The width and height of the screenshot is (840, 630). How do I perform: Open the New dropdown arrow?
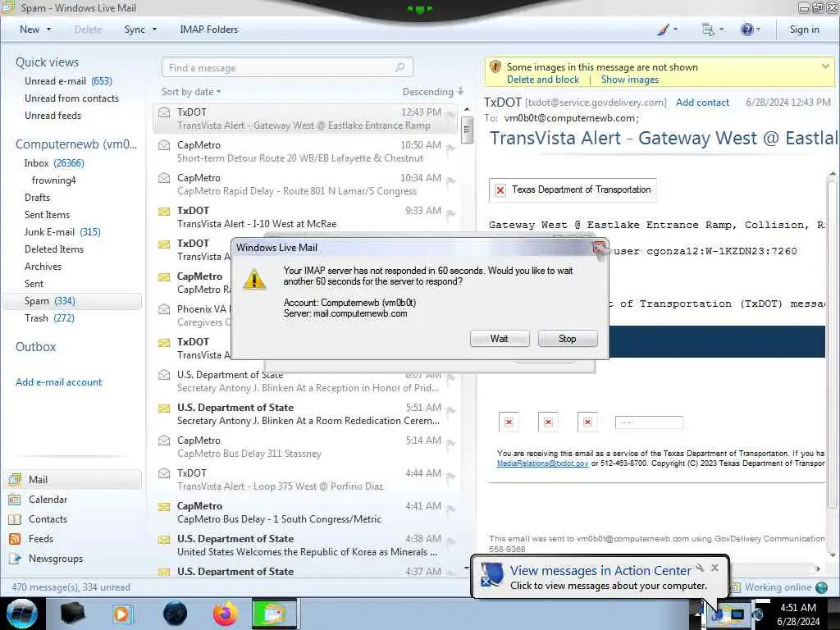pos(48,30)
